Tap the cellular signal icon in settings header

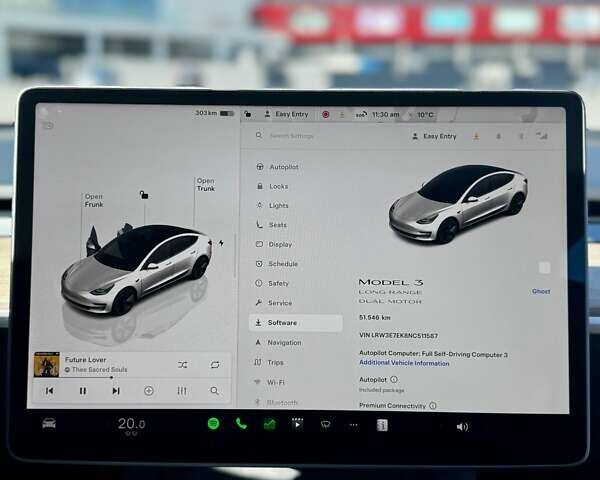pos(542,136)
